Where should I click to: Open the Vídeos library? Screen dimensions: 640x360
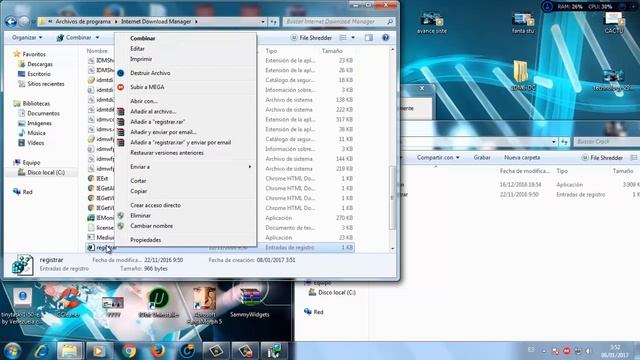point(35,143)
